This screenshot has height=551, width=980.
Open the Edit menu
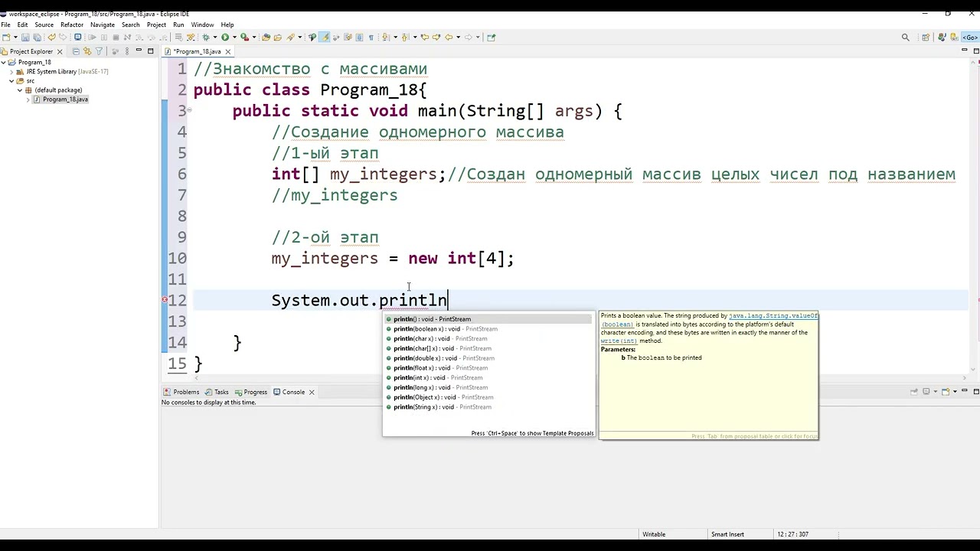click(x=23, y=24)
